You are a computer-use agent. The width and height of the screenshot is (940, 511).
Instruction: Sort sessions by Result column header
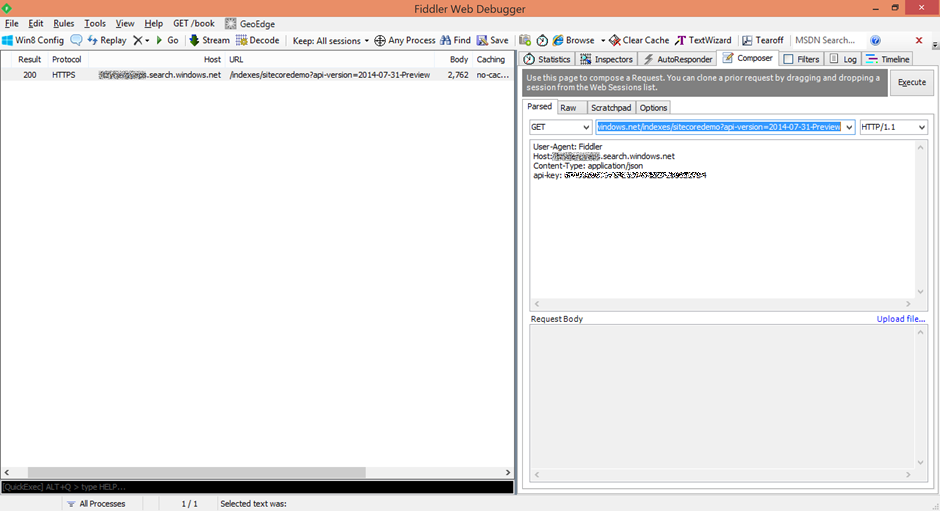(29, 59)
